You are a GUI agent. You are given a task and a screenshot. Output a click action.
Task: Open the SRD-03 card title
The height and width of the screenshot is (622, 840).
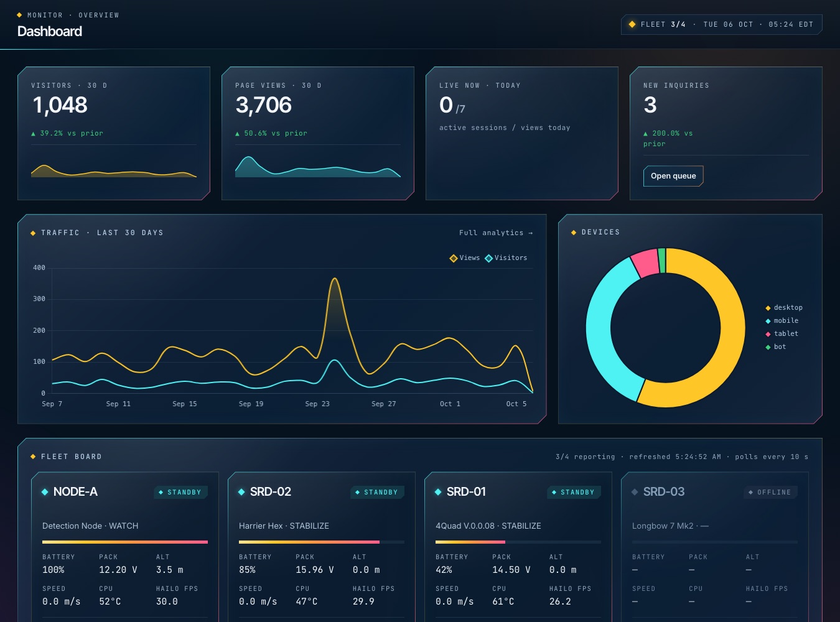[x=664, y=492]
